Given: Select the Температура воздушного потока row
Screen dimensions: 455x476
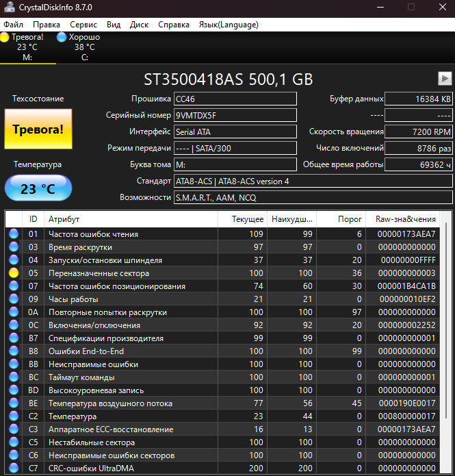Looking at the screenshot, I should point(222,403).
